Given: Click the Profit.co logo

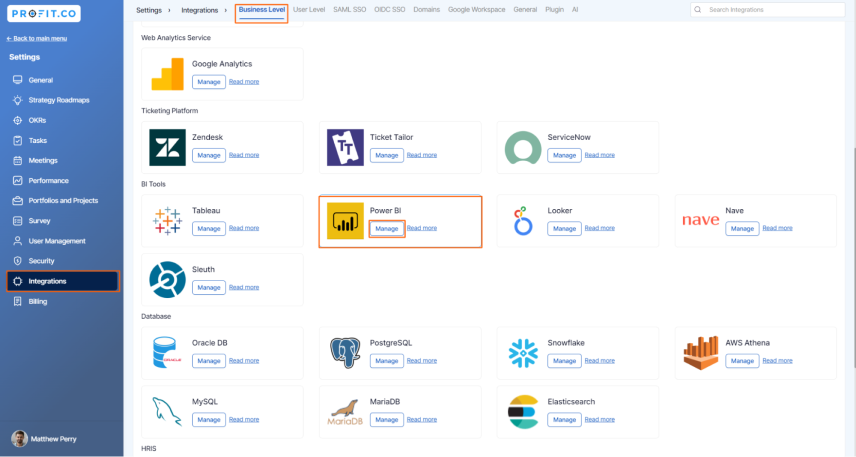Looking at the screenshot, I should click(x=44, y=14).
